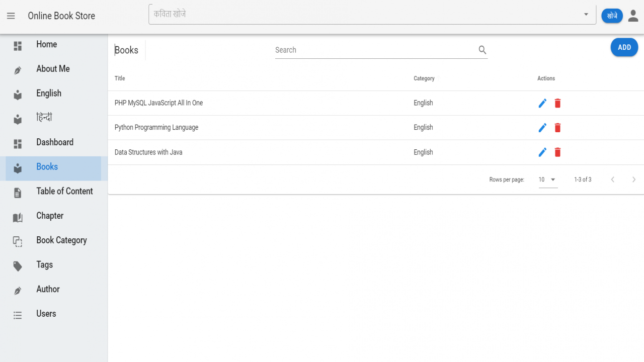Open About Me in the sidebar
The height and width of the screenshot is (362, 644).
pos(53,69)
